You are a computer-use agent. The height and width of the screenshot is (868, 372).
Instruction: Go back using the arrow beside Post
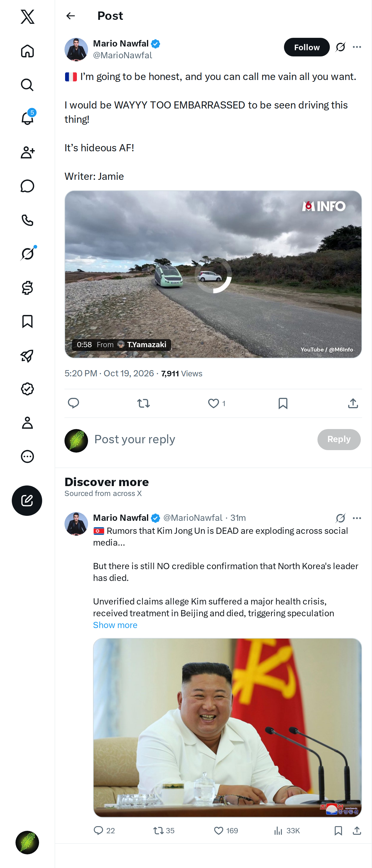coord(70,16)
